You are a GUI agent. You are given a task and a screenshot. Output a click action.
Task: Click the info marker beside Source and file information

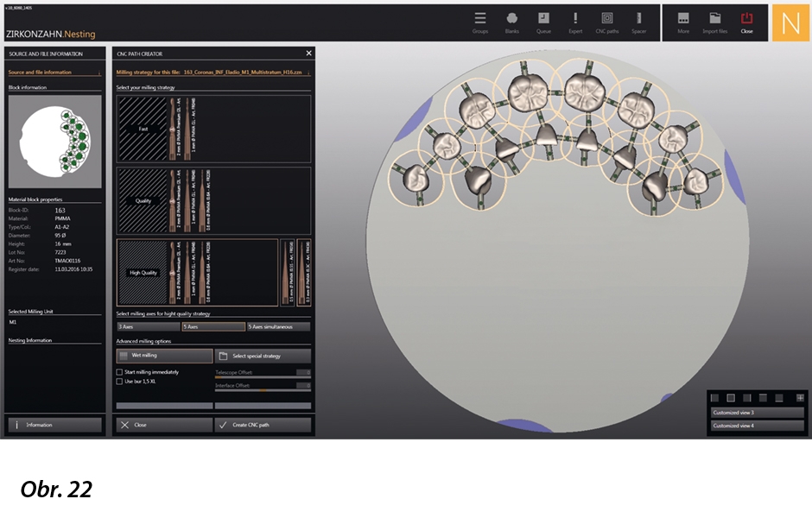tap(99, 73)
